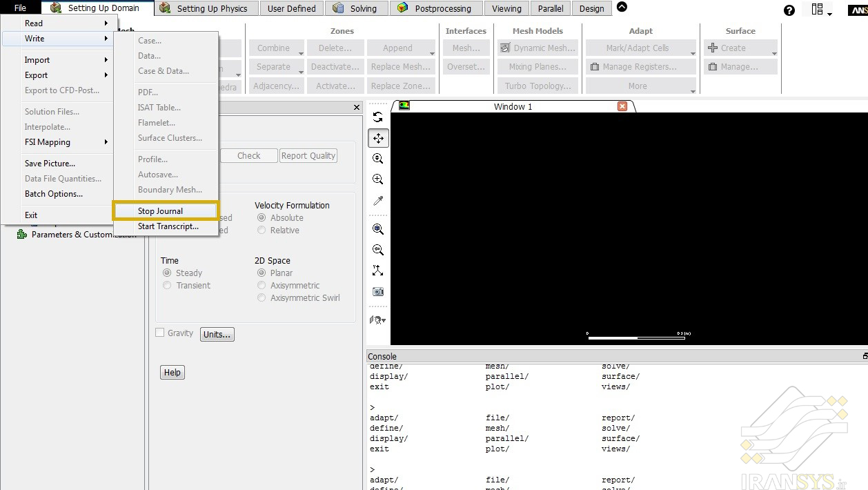Open the FSI Mapping submenu
This screenshot has width=868, height=490.
(57, 142)
